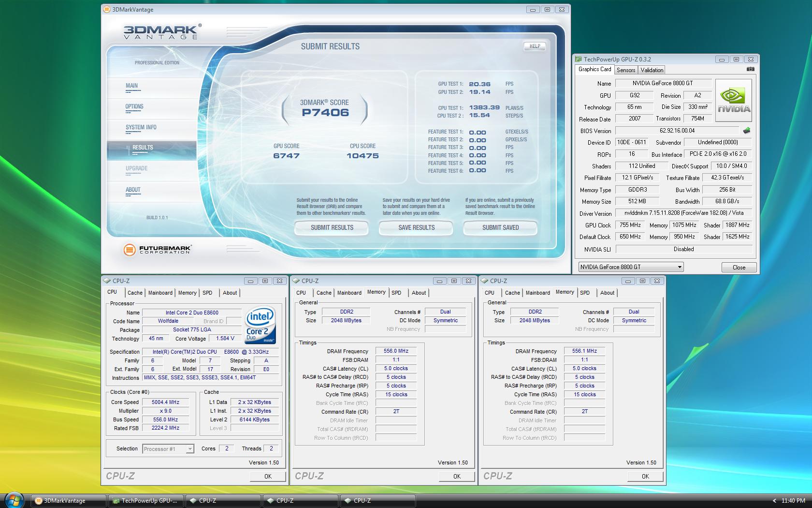This screenshot has height=508, width=812.
Task: Click Submit Results button
Action: pos(332,227)
